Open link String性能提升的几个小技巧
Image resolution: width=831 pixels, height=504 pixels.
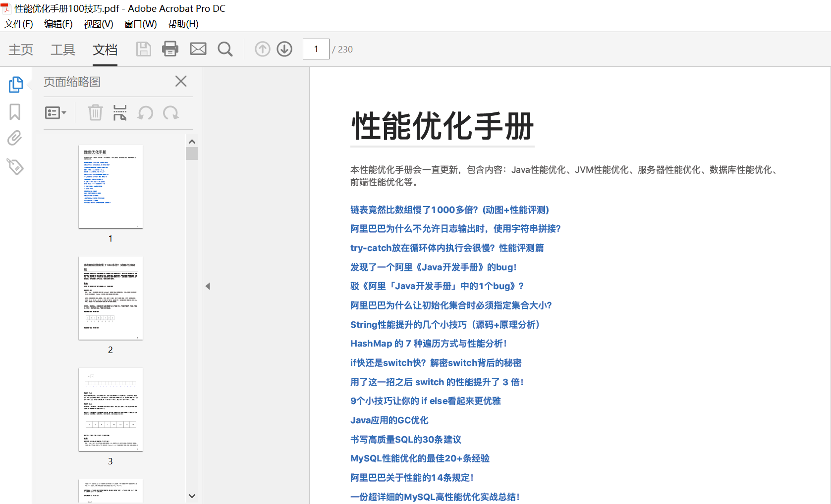tap(445, 325)
